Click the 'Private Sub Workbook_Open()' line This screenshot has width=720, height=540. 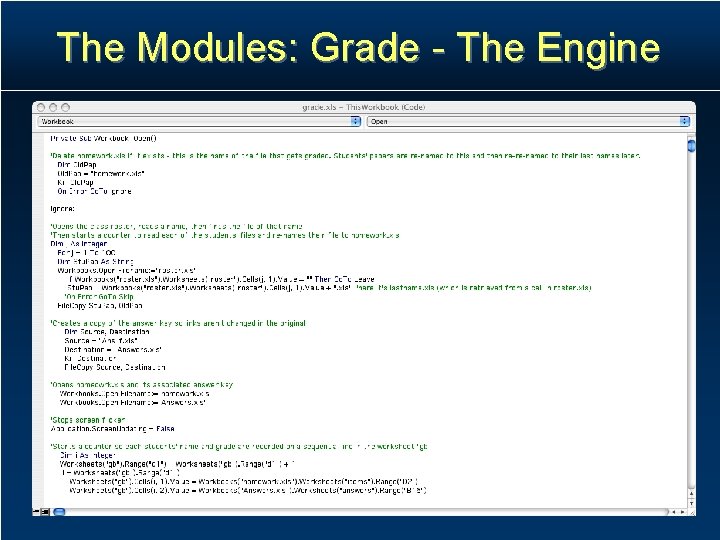coord(104,138)
